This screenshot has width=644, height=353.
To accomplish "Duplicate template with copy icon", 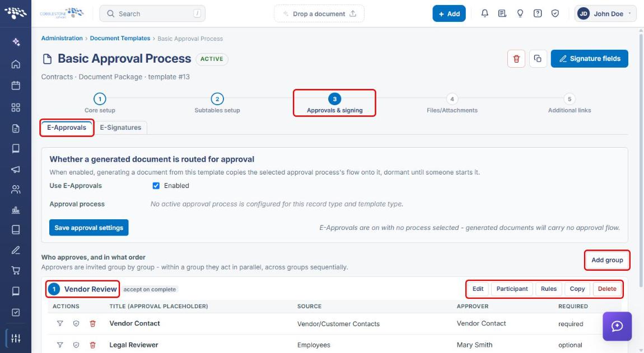I will click(538, 59).
